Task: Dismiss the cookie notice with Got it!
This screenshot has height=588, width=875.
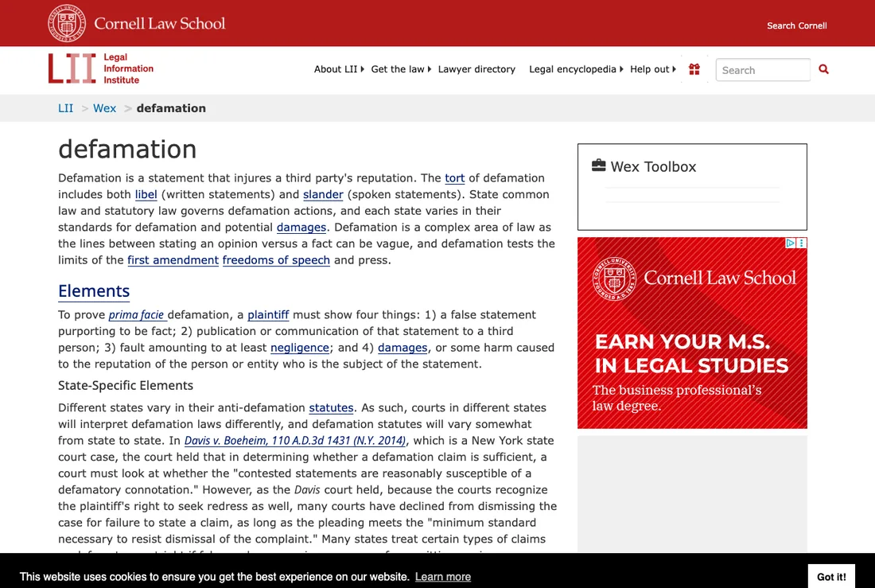Action: coord(831,577)
